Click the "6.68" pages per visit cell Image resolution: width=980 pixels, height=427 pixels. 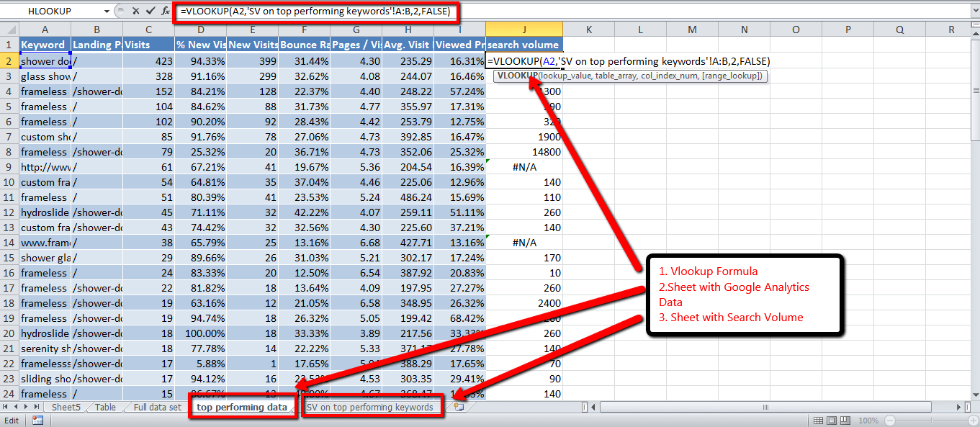click(356, 243)
